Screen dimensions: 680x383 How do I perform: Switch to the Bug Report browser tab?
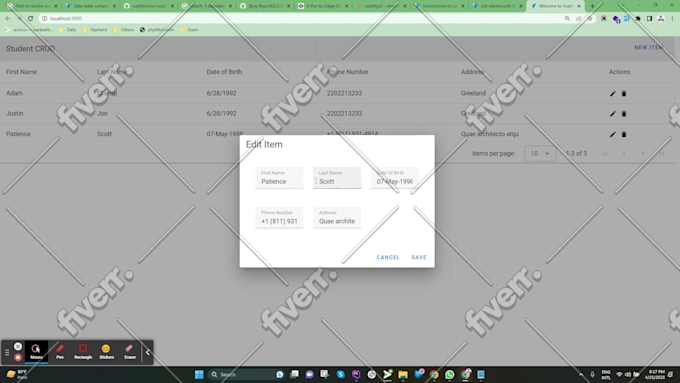[x=265, y=6]
